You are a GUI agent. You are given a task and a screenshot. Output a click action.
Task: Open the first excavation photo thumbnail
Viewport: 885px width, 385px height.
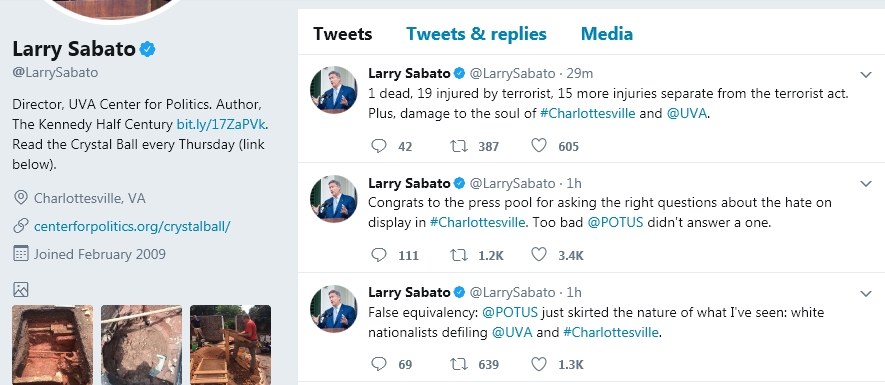pyautogui.click(x=52, y=345)
